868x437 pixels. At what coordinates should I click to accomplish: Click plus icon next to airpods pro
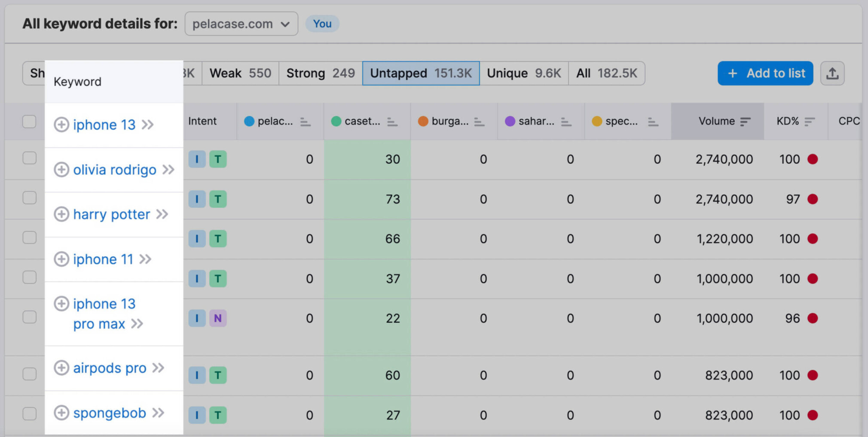point(61,367)
